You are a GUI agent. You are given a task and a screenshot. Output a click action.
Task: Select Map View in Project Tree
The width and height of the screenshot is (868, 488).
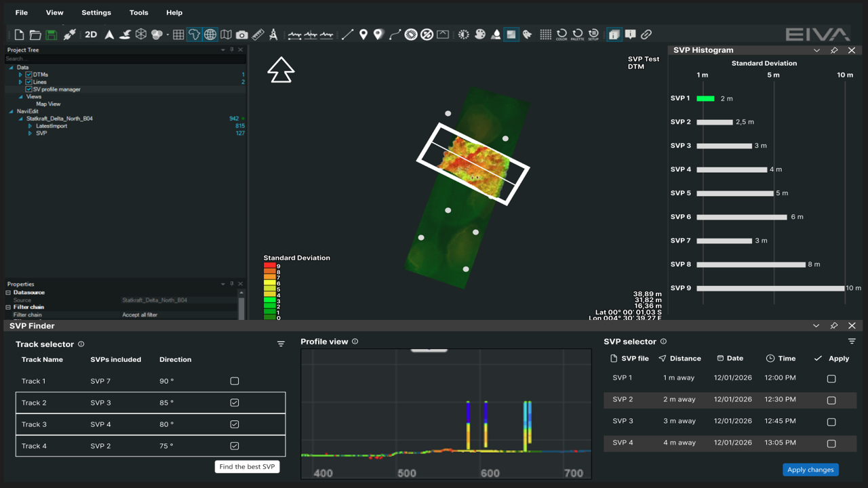click(48, 104)
